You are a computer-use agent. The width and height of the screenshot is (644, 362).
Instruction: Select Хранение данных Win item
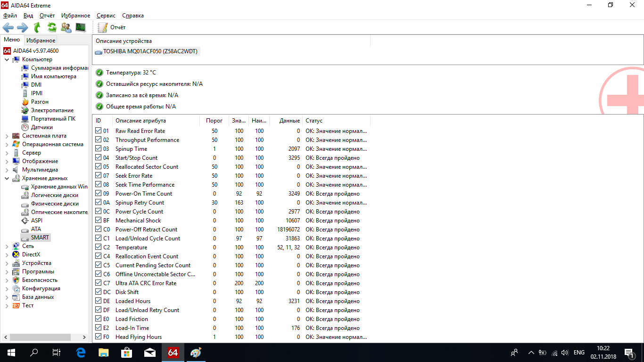point(55,187)
